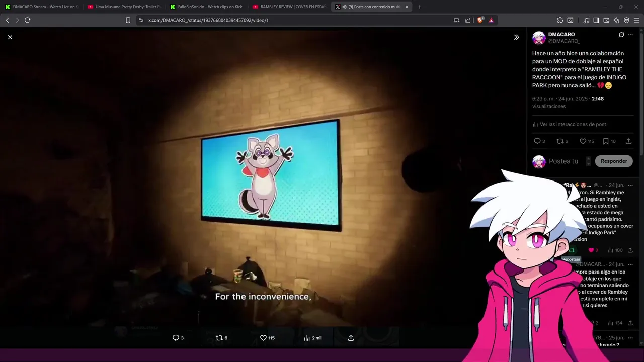Open the Brave VPN shield icon
Image resolution: width=644 pixels, height=362 pixels.
pyautogui.click(x=626, y=20)
